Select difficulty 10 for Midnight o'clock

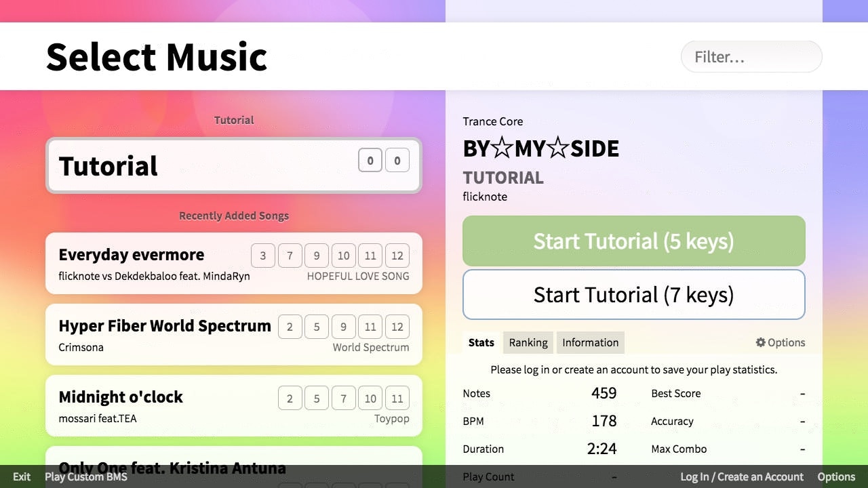370,398
